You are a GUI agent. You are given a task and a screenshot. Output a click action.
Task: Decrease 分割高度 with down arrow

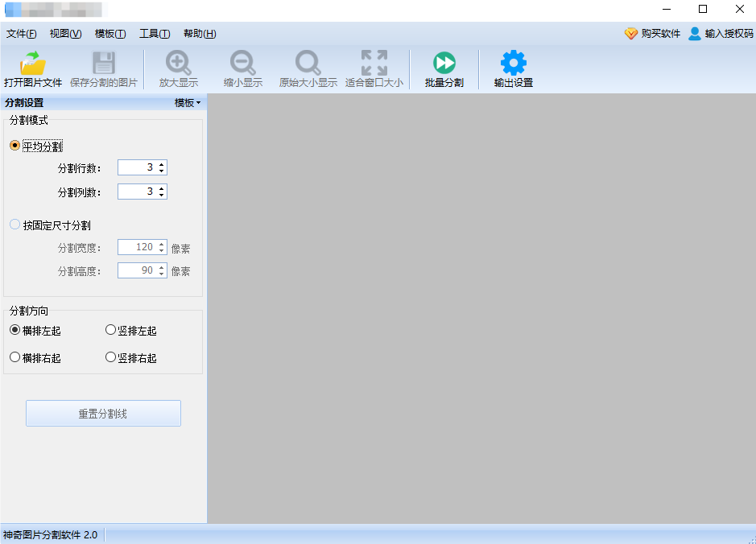click(162, 274)
